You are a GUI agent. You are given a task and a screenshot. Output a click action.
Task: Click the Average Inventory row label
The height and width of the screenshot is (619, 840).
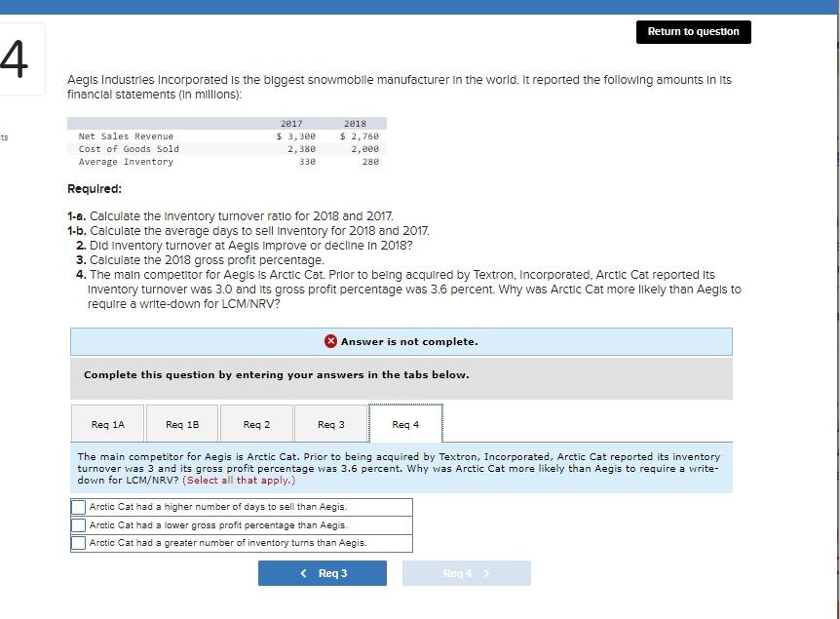[126, 161]
